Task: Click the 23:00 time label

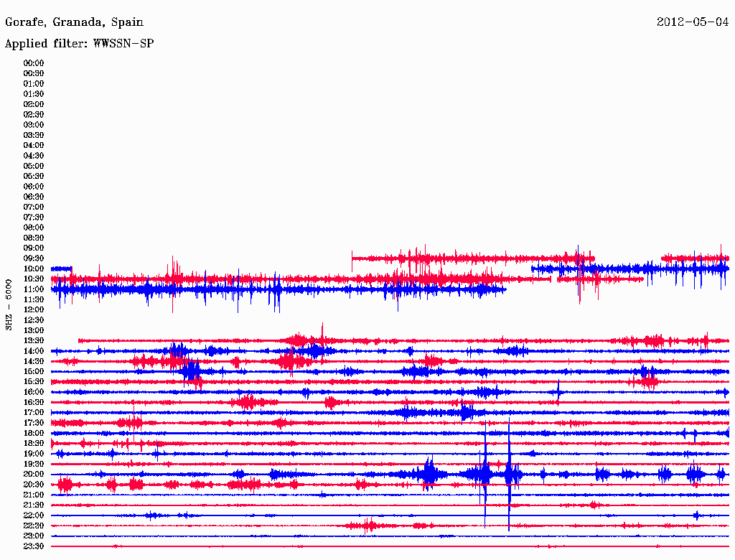Action: pyautogui.click(x=34, y=536)
